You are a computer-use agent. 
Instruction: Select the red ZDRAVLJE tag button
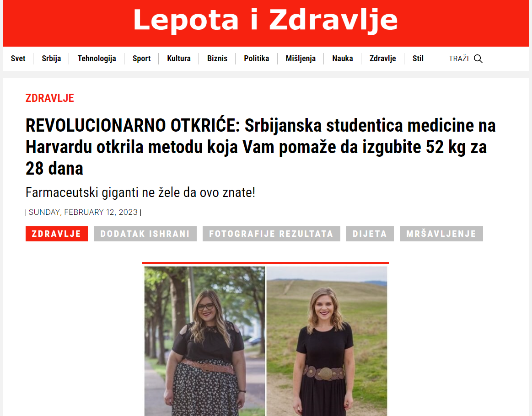tap(57, 234)
